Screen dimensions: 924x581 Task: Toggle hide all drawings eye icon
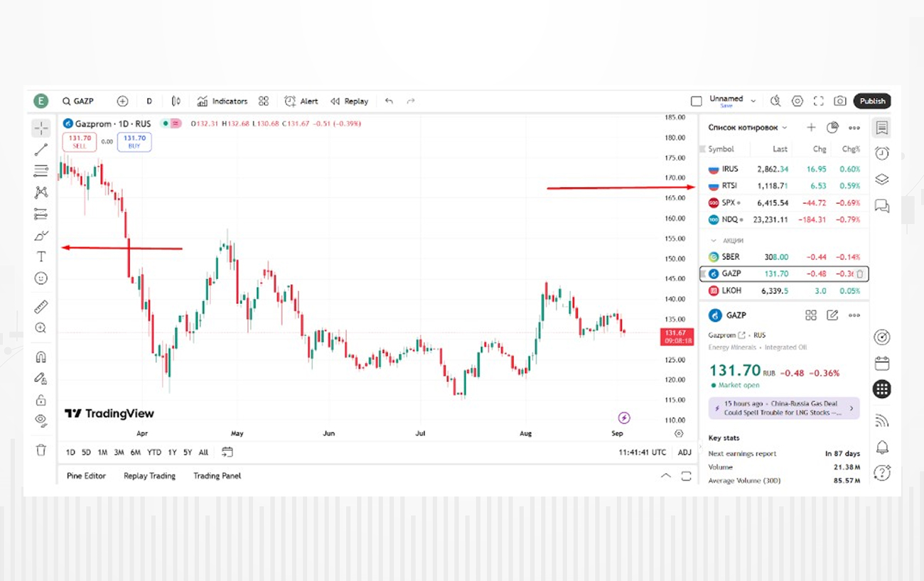41,420
